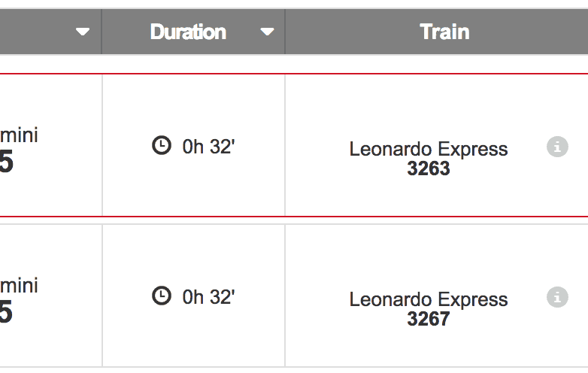Click the large bold time digit in the 3267 row
Viewport: 588px width, 373px height.
tap(6, 314)
